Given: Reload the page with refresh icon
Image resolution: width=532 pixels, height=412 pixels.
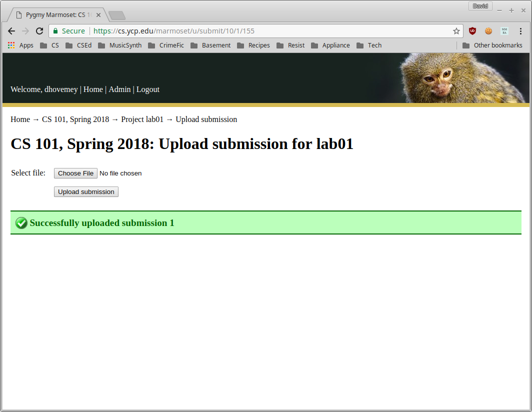Looking at the screenshot, I should pos(39,31).
